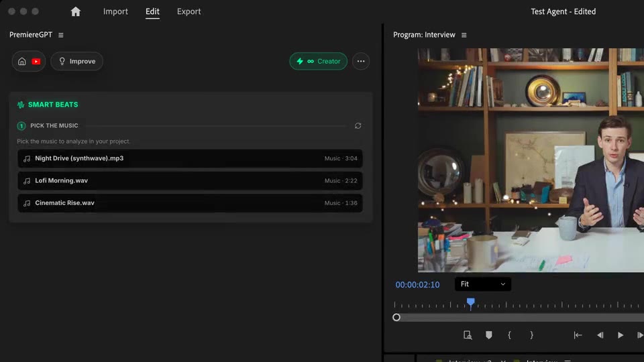The image size is (644, 362).
Task: Click the blue playhead on program ruler
Action: (x=471, y=303)
